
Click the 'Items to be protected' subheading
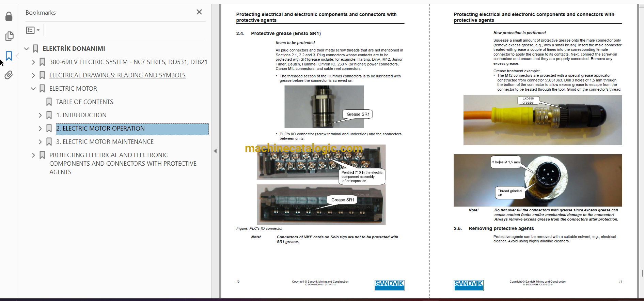point(295,43)
